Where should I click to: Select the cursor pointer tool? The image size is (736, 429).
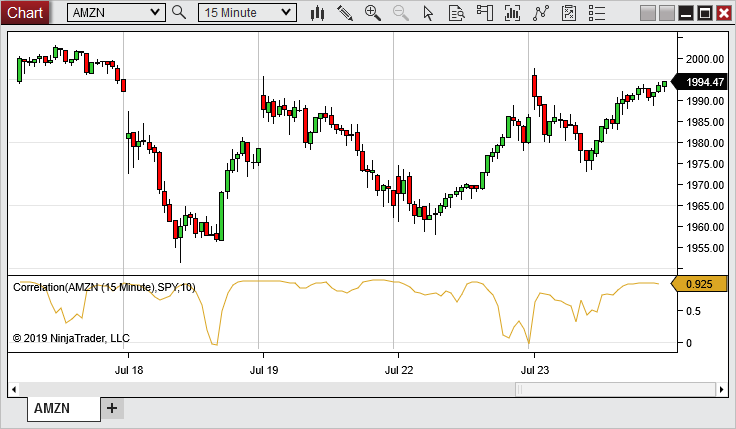(428, 13)
